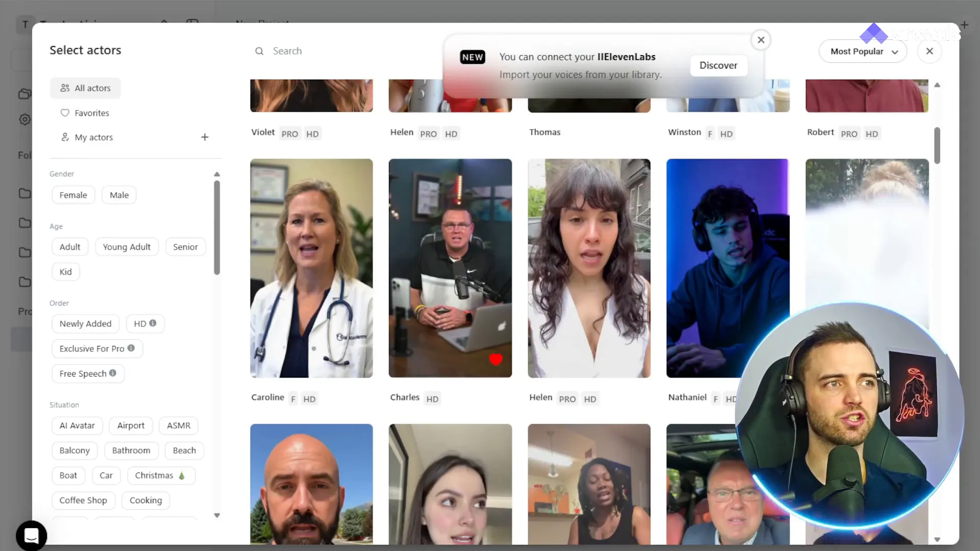Select the Charles actor thumbnail
Screen dimensions: 980x551
point(450,268)
